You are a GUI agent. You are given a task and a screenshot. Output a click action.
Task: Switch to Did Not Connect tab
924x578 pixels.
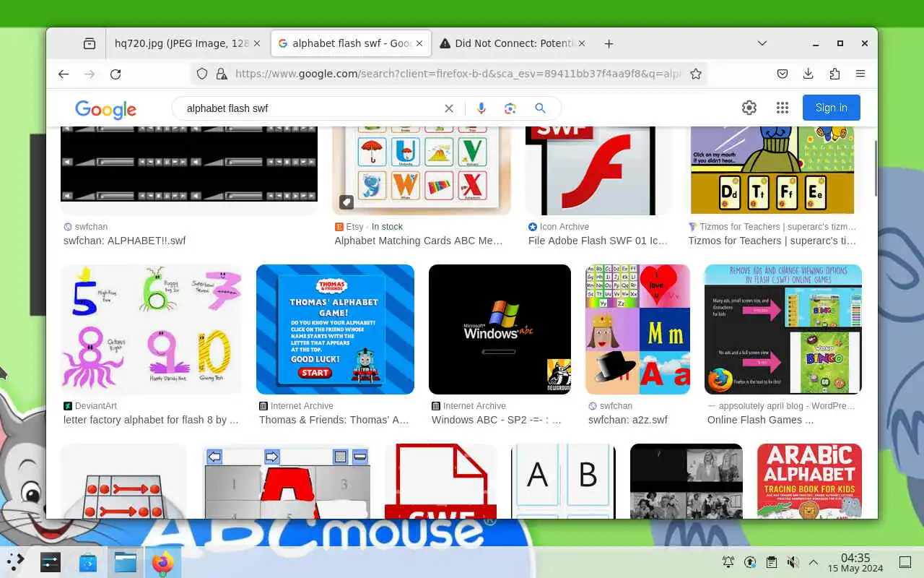(x=513, y=43)
